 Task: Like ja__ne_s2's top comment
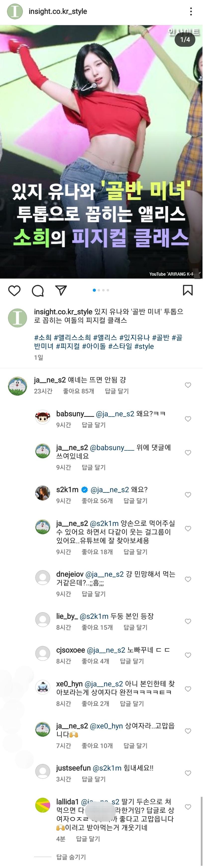pos(188,385)
